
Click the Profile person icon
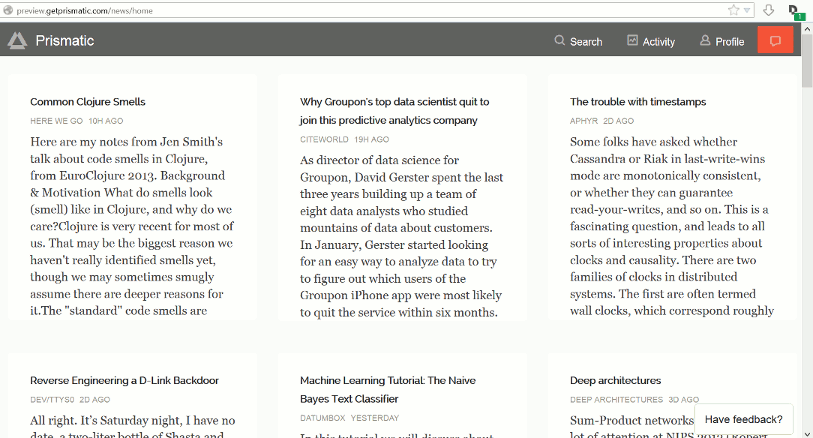[705, 40]
